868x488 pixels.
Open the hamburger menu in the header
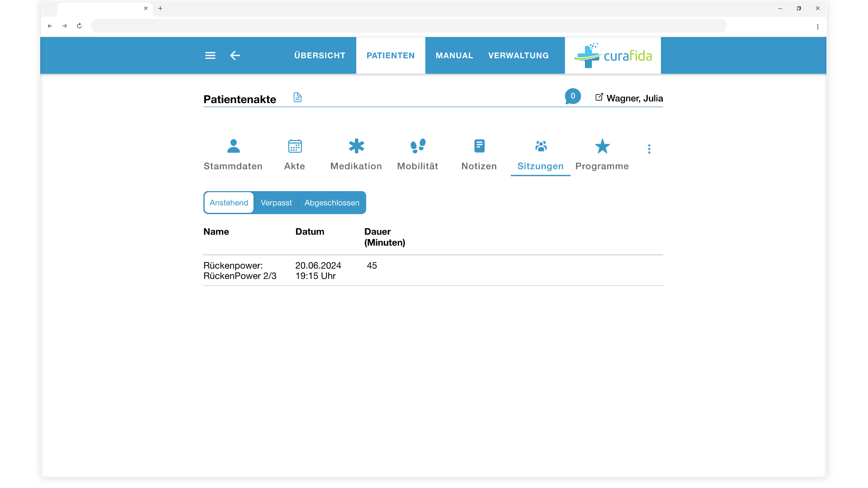(210, 56)
